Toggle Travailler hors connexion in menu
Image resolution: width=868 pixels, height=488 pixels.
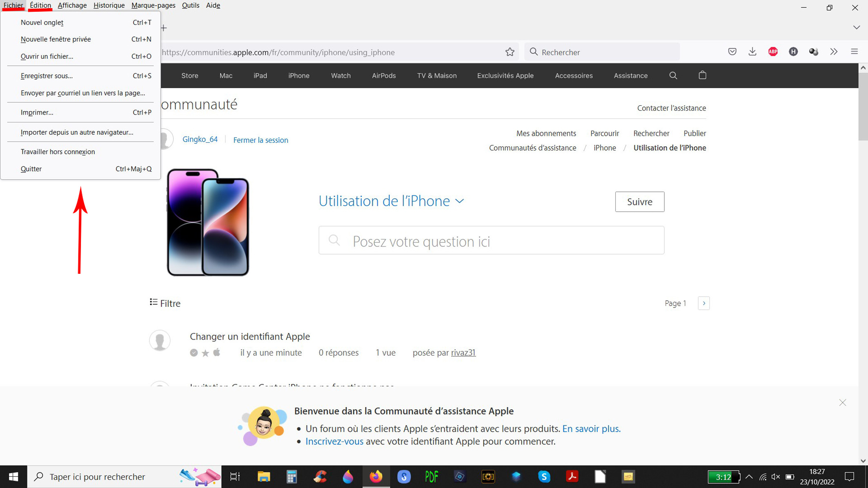click(58, 152)
